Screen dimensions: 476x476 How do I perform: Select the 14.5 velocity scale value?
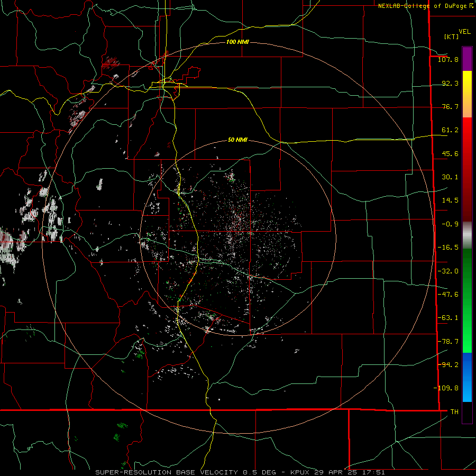pos(450,200)
